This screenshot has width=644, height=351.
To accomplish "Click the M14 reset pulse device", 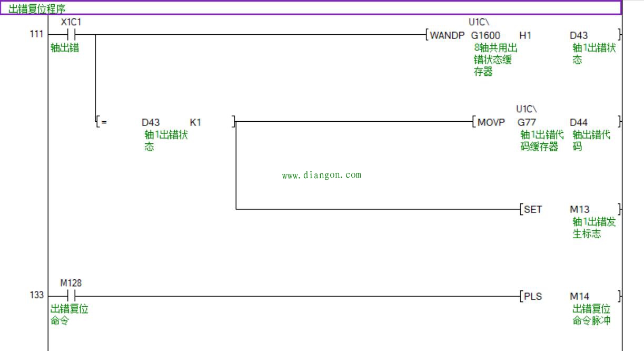I will [579, 296].
